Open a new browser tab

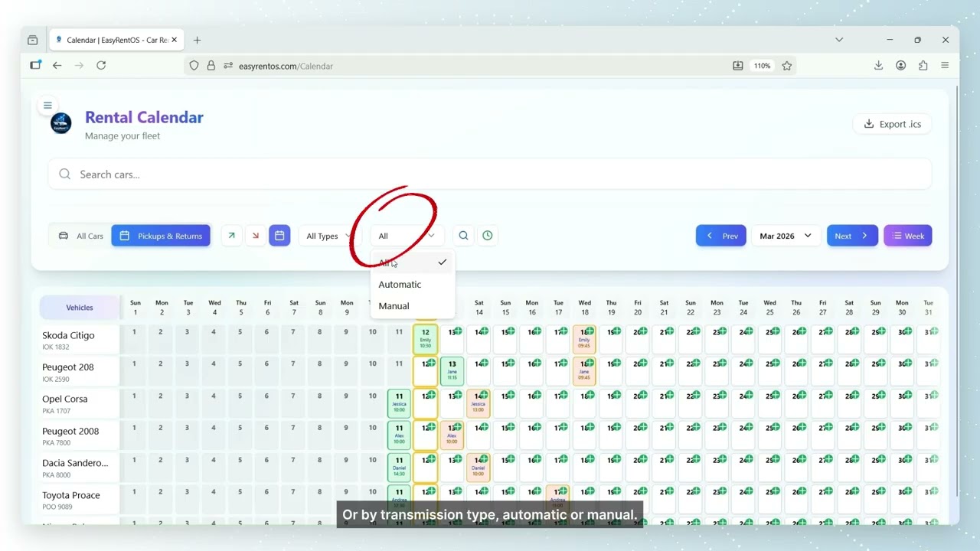tap(197, 40)
